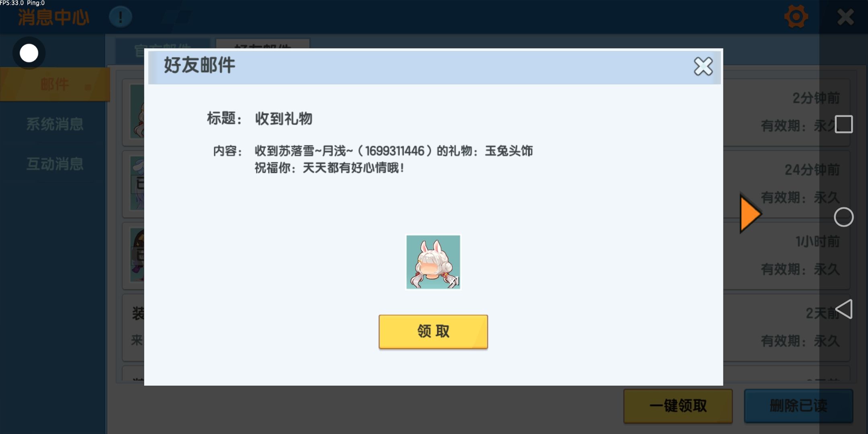Image resolution: width=868 pixels, height=434 pixels.
Task: Expand the panel with the orange arrow
Action: pos(750,213)
